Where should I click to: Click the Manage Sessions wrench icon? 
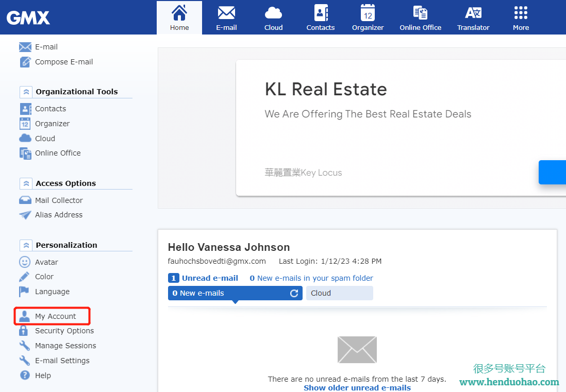[25, 346]
